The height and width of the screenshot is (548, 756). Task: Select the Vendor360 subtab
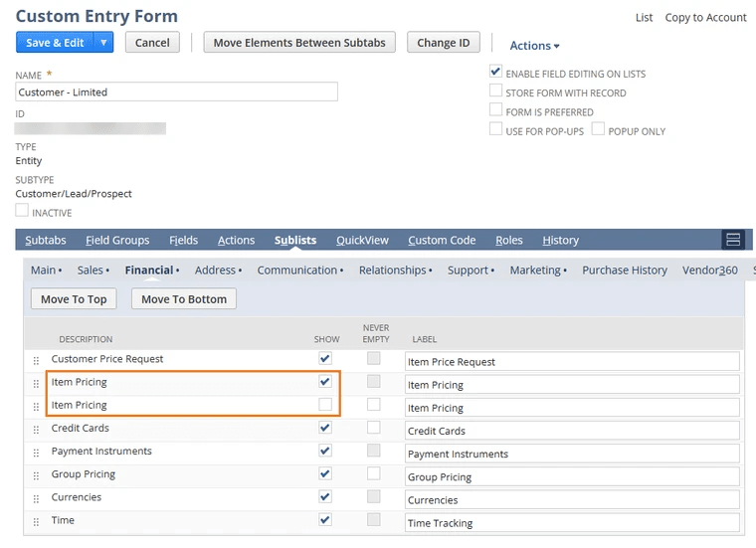pos(709,270)
